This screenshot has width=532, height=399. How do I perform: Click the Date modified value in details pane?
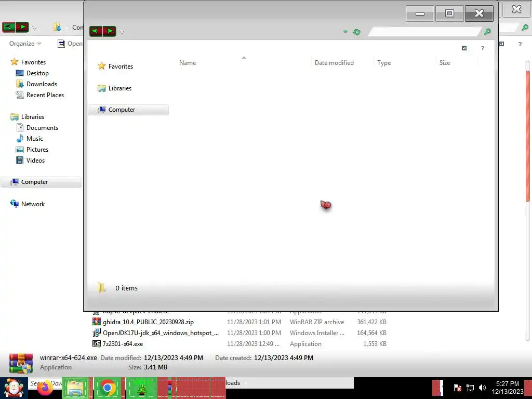coord(174,357)
